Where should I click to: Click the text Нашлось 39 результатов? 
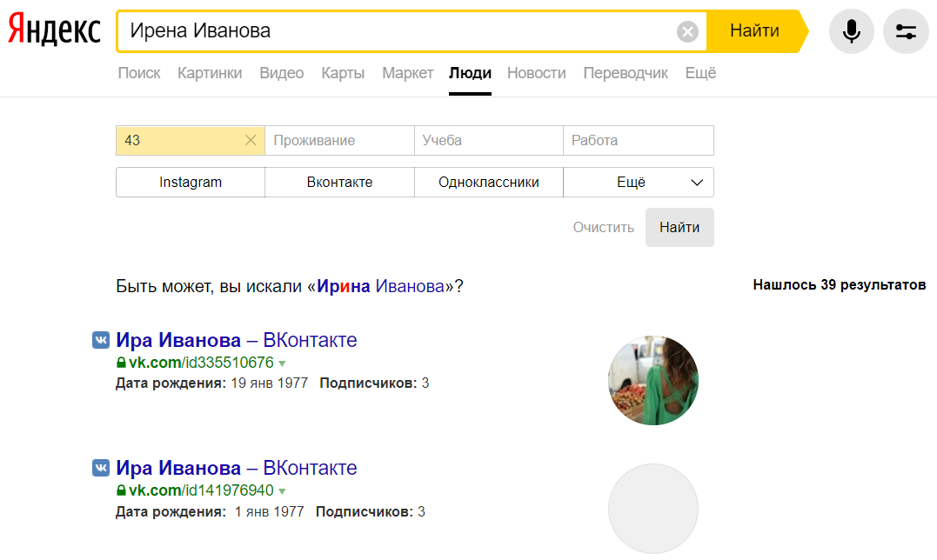pyautogui.click(x=839, y=284)
